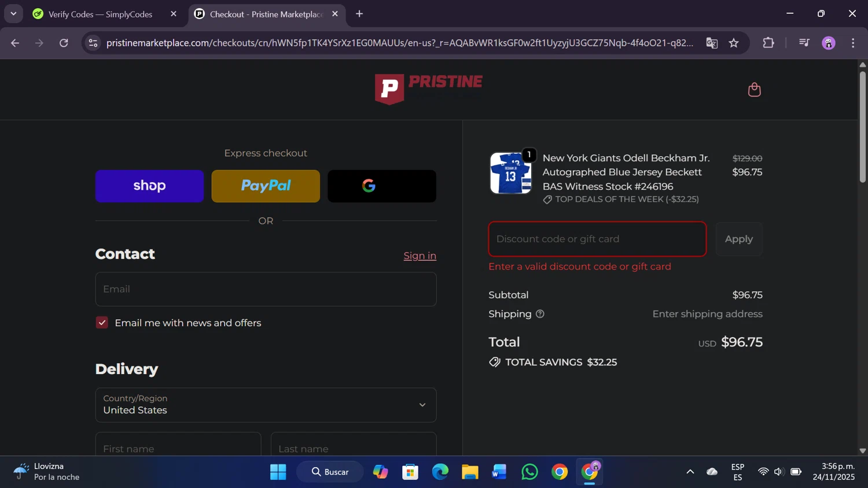
Task: Click scrollbar down arrow
Action: [863, 450]
